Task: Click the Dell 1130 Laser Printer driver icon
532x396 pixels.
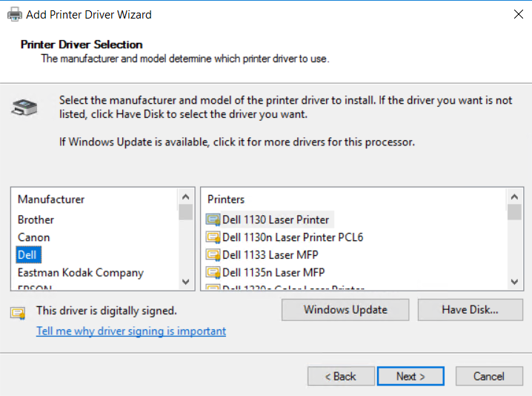Action: coord(213,220)
